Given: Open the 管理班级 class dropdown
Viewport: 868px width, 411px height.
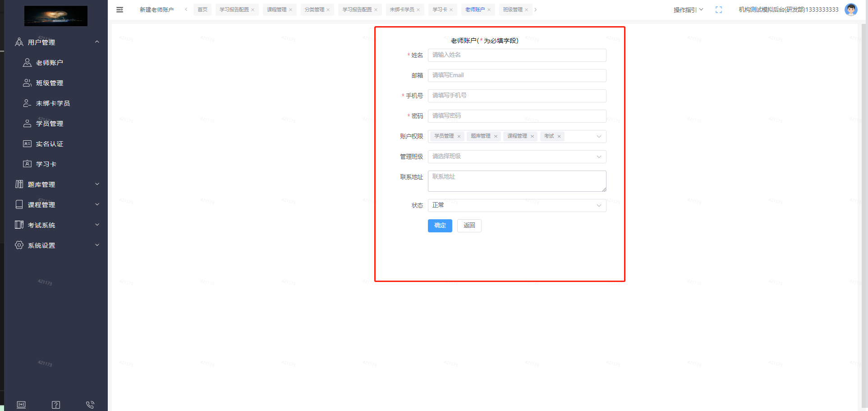Looking at the screenshot, I should pyautogui.click(x=517, y=157).
